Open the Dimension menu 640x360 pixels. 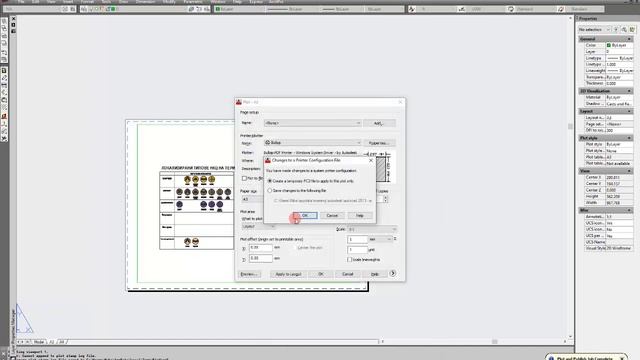146,2
